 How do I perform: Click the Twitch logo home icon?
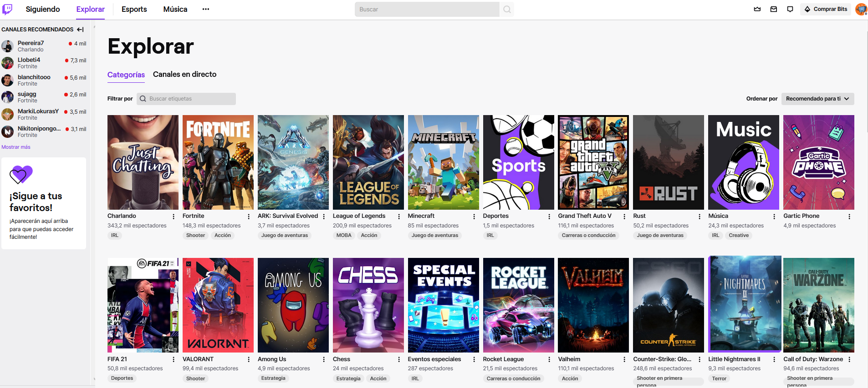(7, 9)
